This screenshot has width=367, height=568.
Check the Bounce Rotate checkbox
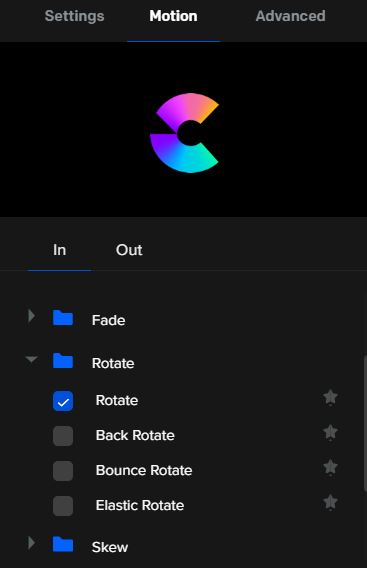click(x=63, y=471)
